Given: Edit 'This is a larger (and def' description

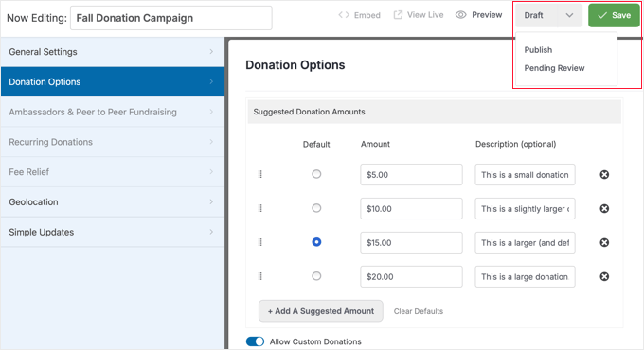Looking at the screenshot, I should [x=525, y=243].
